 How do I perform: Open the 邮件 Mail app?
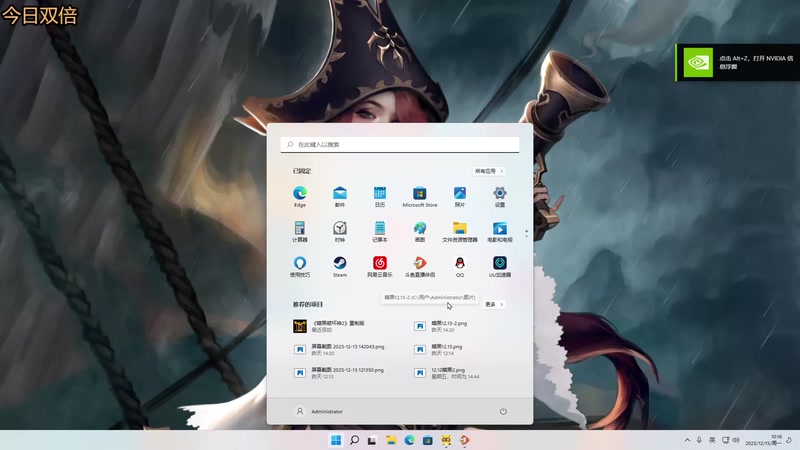pyautogui.click(x=340, y=196)
